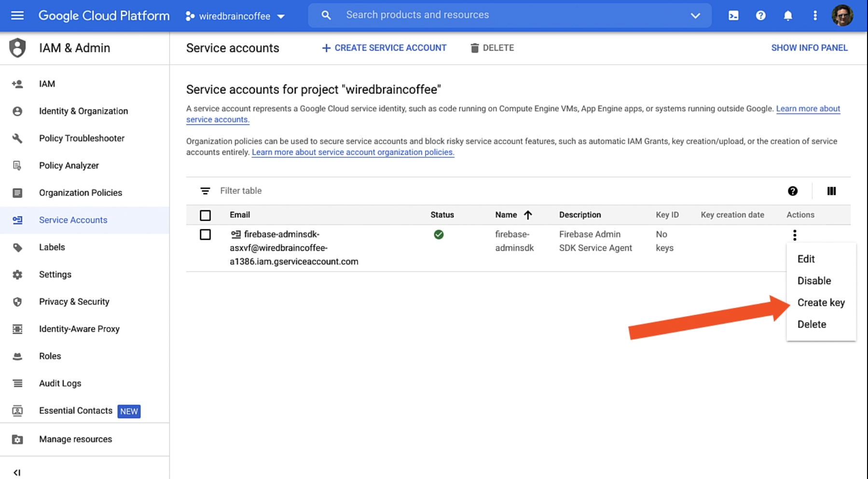
Task: Click the Key creation date column header
Action: click(x=732, y=215)
